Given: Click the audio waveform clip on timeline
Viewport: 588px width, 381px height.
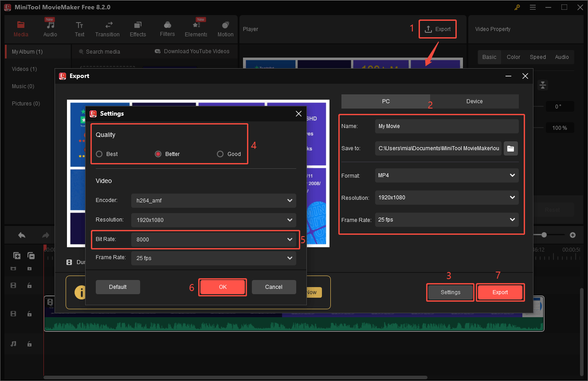Looking at the screenshot, I should pyautogui.click(x=294, y=324).
